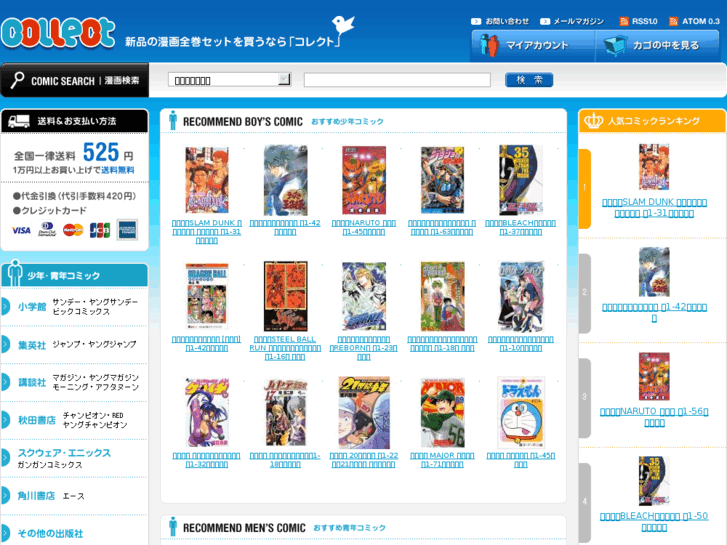Open the Dragon Ball cover thumbnail
The width and height of the screenshot is (727, 545).
[207, 296]
